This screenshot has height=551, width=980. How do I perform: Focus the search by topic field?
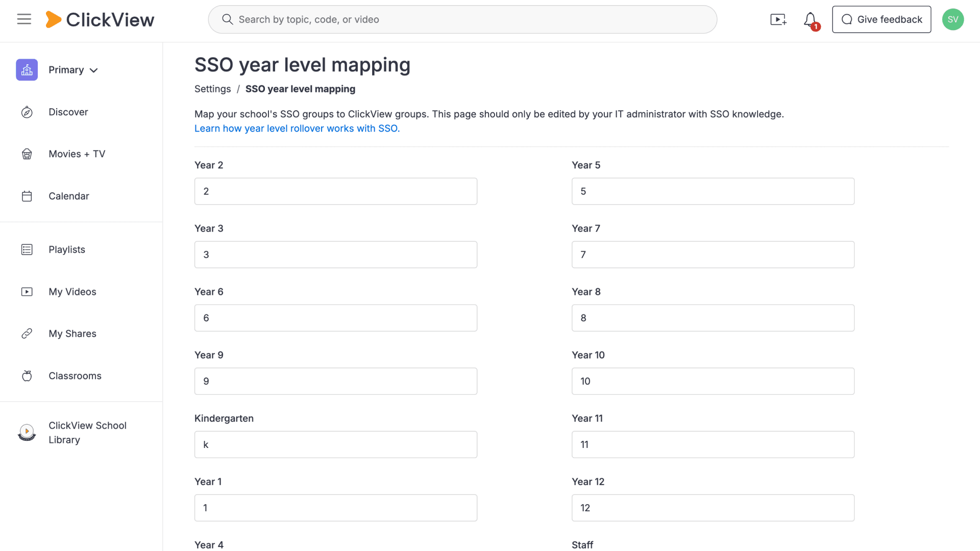click(462, 19)
